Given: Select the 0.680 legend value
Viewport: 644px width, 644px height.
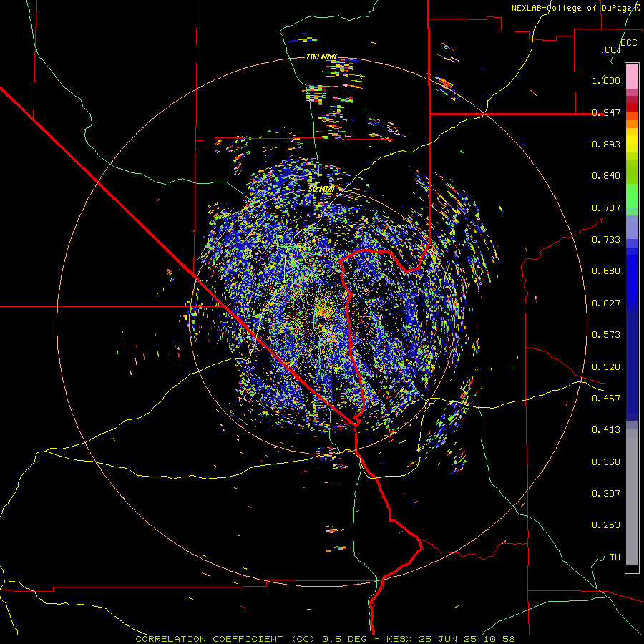Looking at the screenshot, I should pyautogui.click(x=606, y=271).
